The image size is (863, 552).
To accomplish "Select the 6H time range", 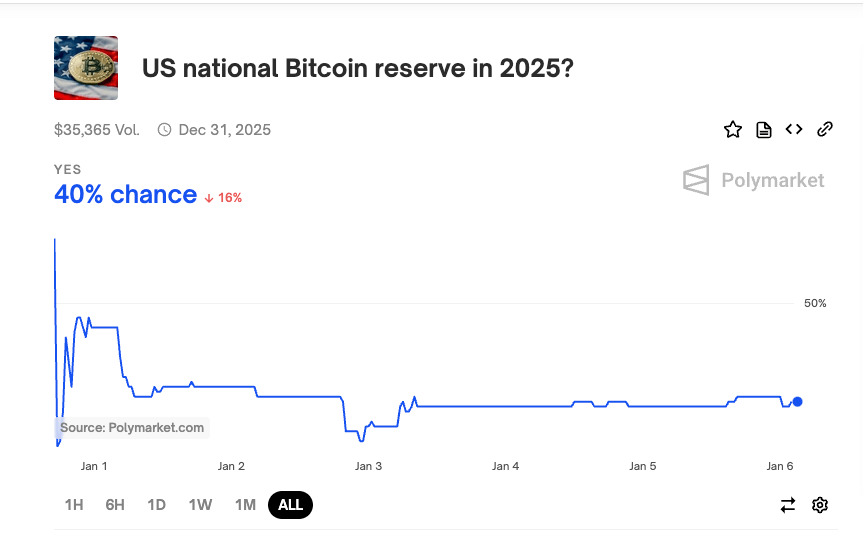I will 115,505.
